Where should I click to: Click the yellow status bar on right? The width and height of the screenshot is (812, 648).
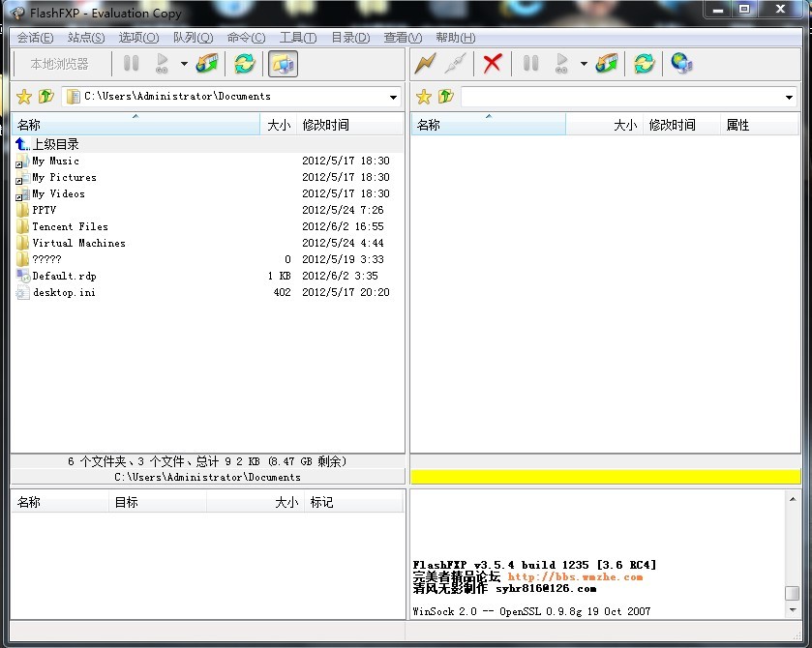606,477
